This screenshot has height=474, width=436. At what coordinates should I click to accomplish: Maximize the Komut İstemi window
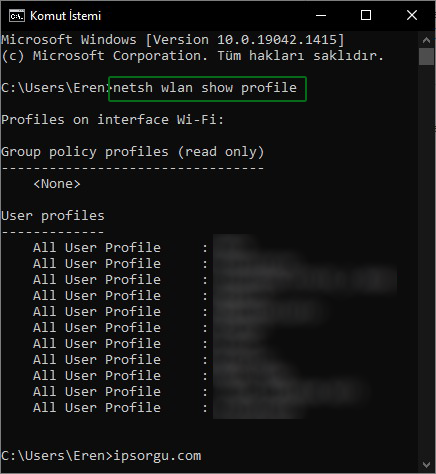click(x=366, y=15)
